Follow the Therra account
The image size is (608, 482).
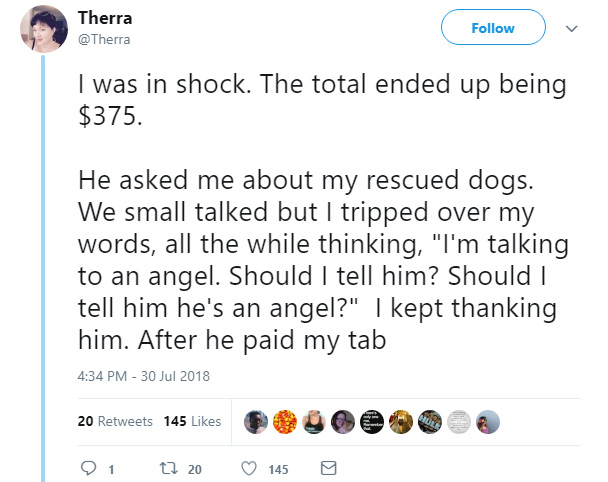point(493,28)
